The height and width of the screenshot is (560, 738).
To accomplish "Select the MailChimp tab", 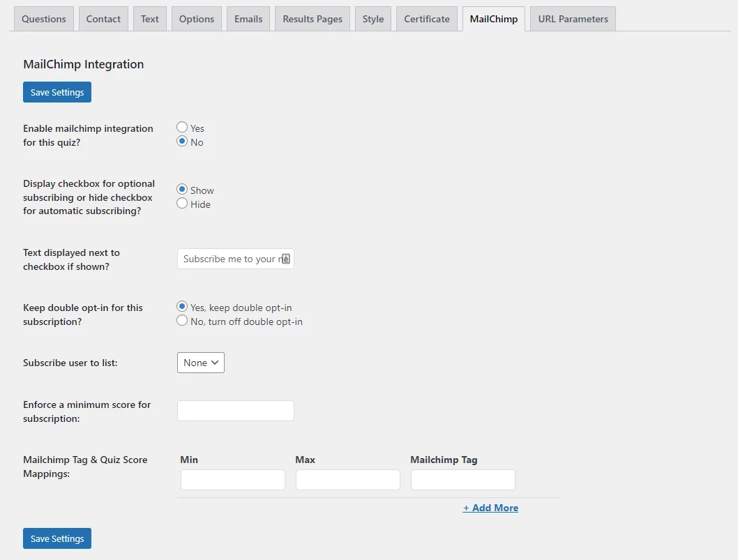I will [x=494, y=19].
